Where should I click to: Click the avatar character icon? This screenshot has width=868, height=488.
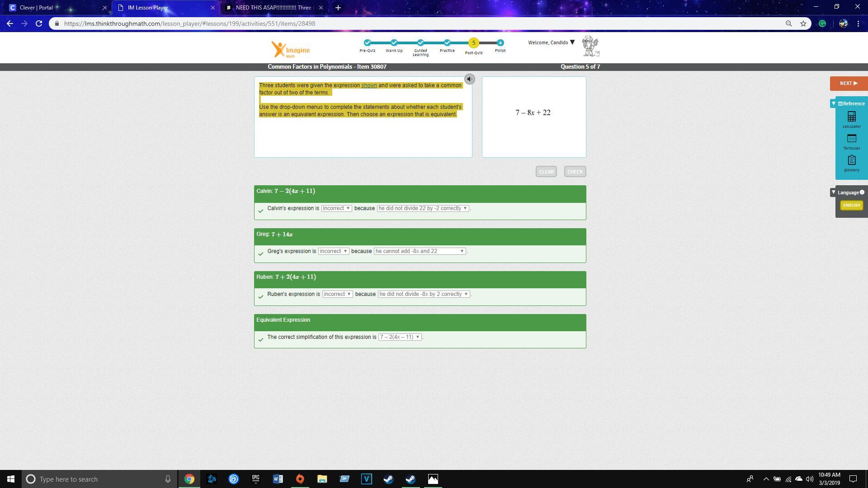[590, 46]
